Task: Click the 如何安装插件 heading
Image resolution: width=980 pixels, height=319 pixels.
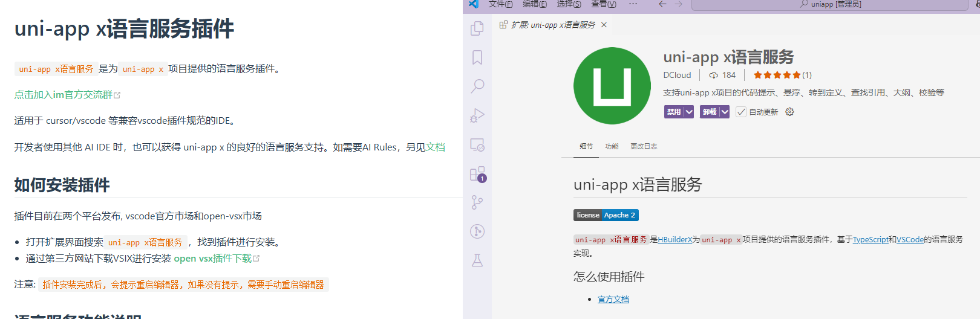Action: tap(62, 185)
